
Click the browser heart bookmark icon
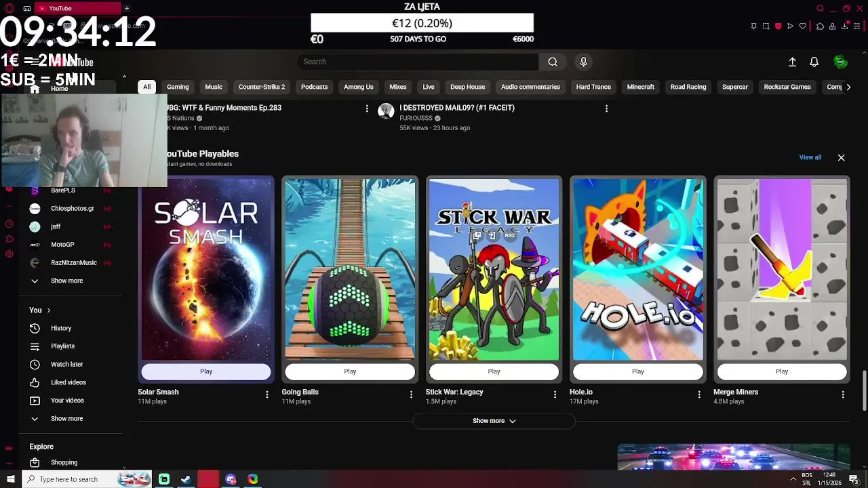coord(803,26)
